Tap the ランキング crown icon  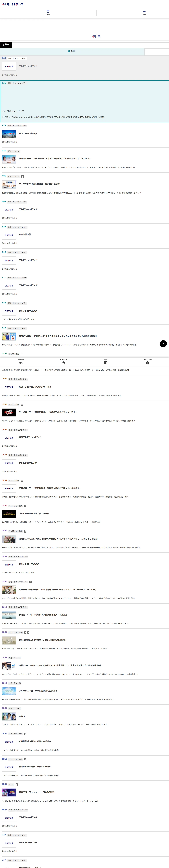(x=63, y=362)
